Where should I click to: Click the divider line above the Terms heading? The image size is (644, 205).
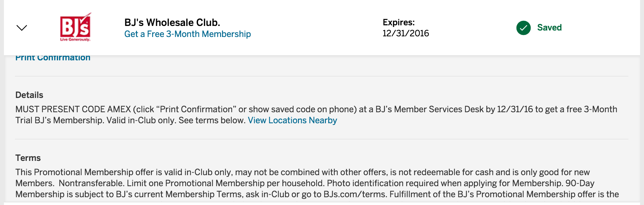322,139
